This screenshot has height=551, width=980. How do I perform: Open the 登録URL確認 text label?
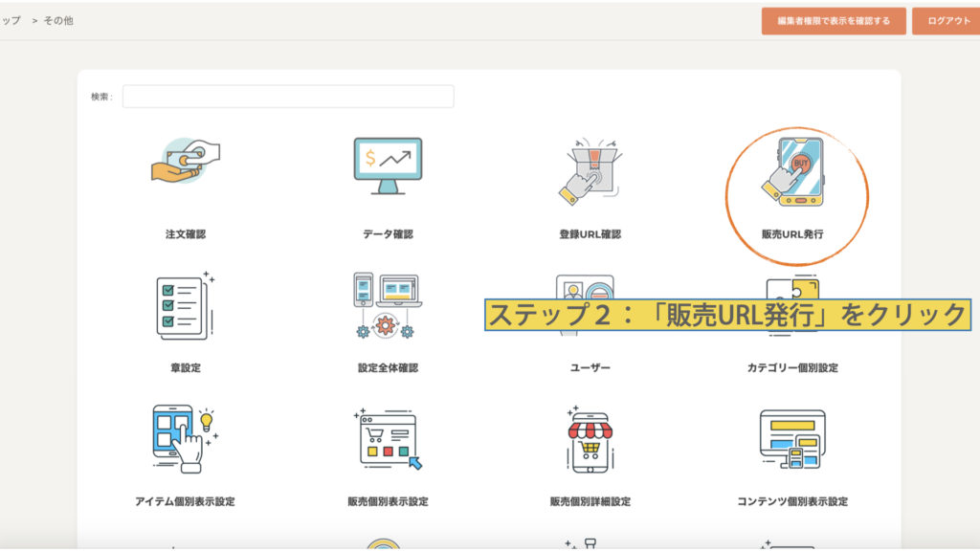(x=590, y=234)
